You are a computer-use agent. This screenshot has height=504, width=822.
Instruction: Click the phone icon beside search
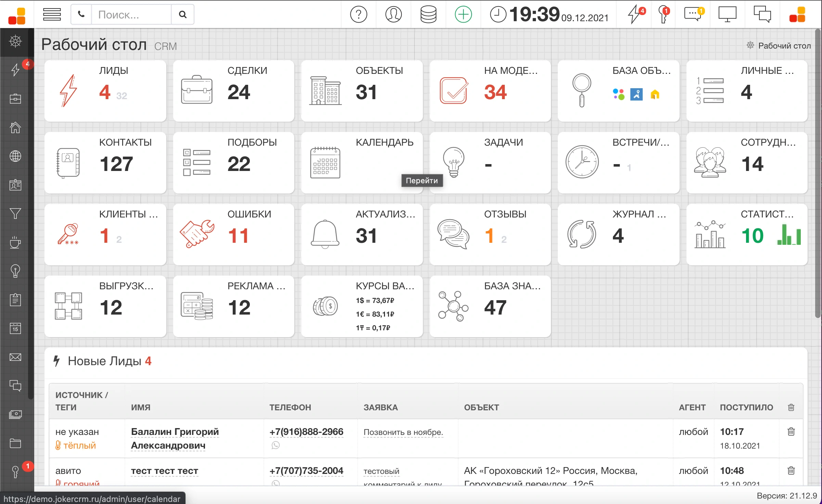81,14
